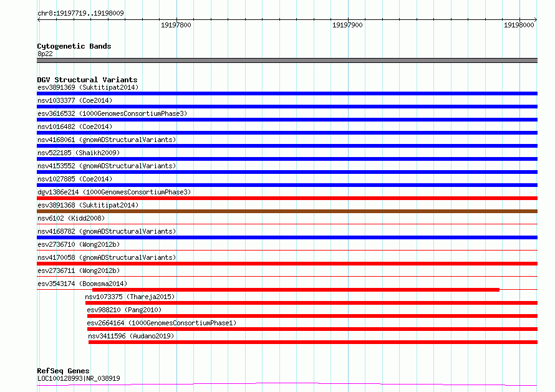This screenshot has width=555, height=392.
Task: Click nsv4153552 (gnomADStructuralVariants) label
Action: [107, 166]
